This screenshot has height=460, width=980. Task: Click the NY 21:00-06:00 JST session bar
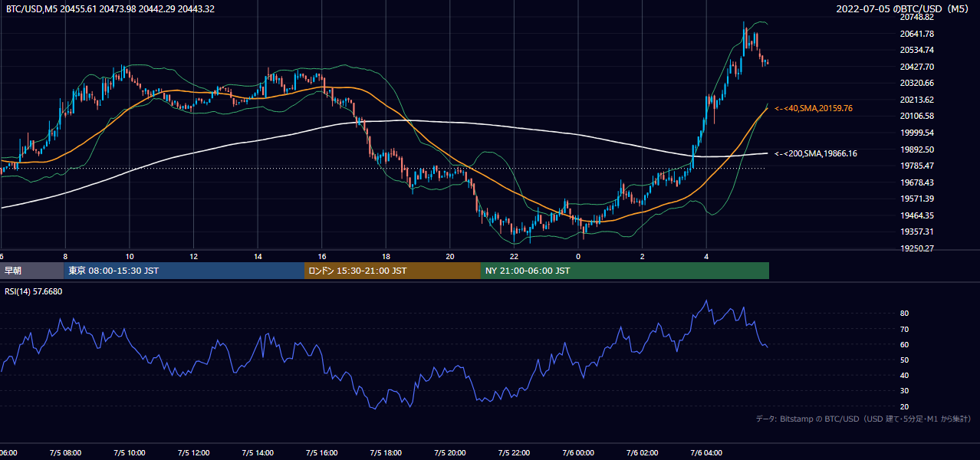tap(625, 271)
